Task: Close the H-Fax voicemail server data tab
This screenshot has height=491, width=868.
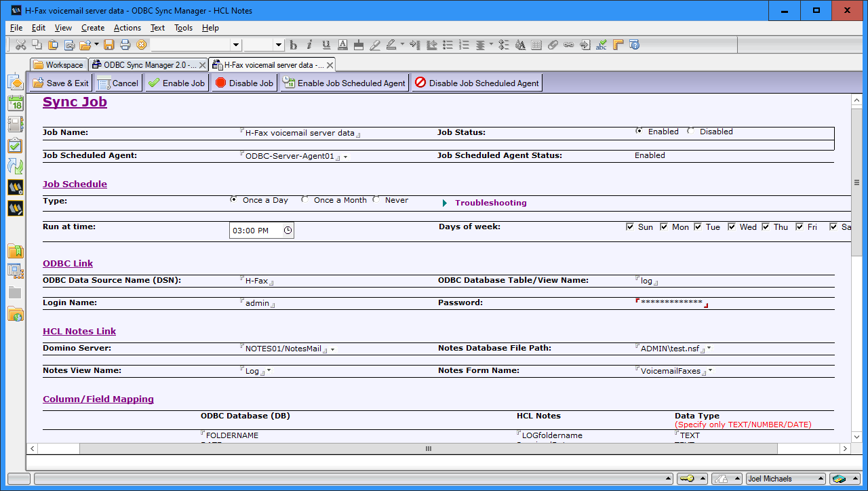Action: 330,65
